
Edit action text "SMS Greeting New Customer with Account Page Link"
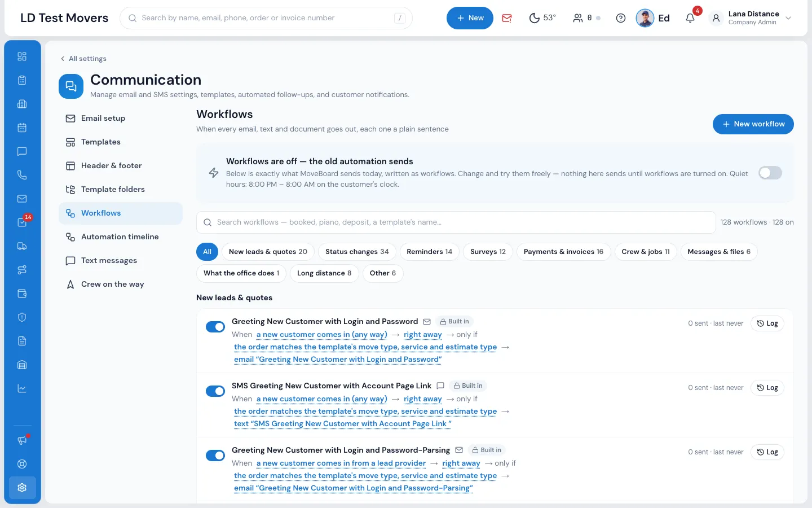343,424
